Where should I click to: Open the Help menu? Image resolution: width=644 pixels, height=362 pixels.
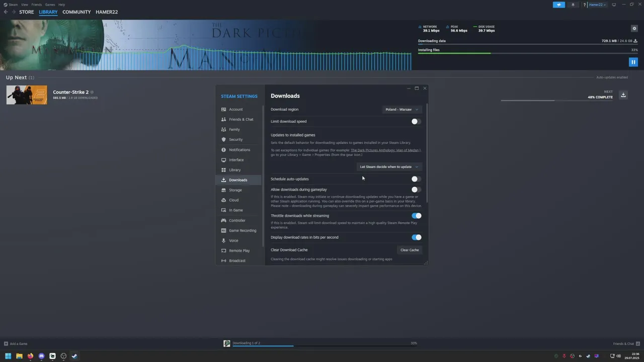(x=61, y=5)
